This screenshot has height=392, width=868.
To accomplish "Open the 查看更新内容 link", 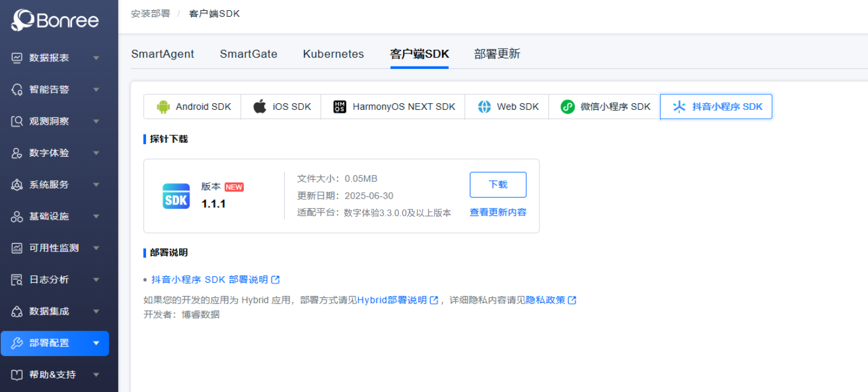I will pyautogui.click(x=498, y=213).
